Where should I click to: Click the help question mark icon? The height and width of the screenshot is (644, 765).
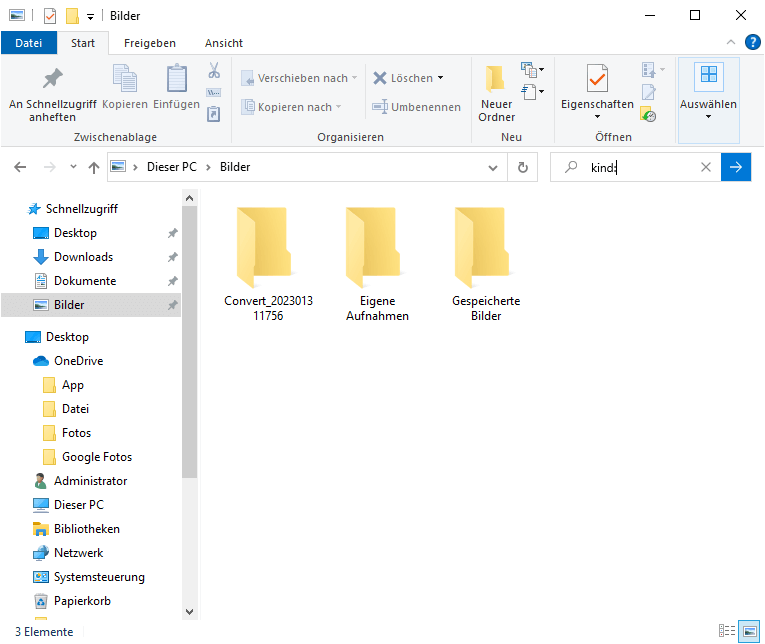(x=753, y=42)
